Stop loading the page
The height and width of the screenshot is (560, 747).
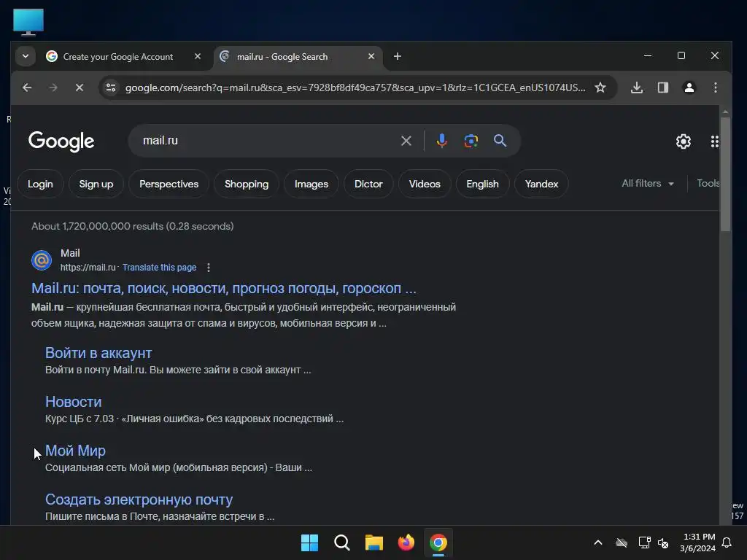80,87
